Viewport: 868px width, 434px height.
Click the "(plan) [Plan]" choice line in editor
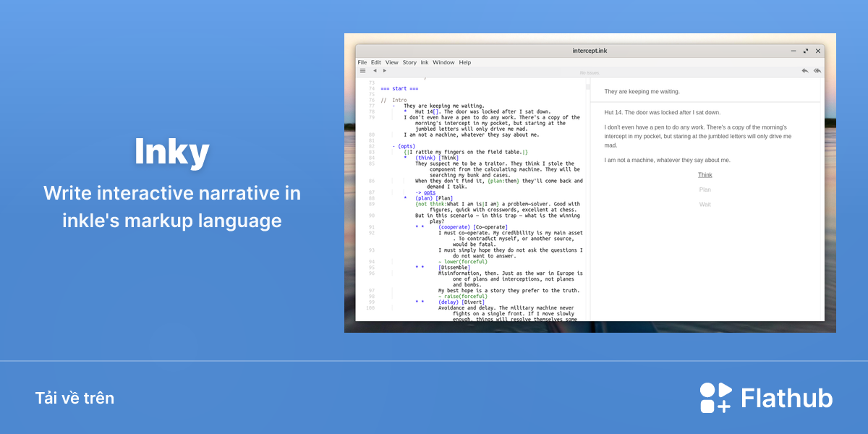[x=434, y=198]
